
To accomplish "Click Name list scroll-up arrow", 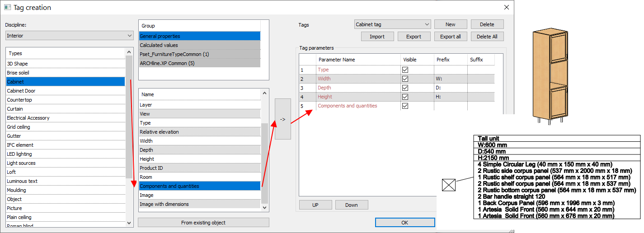I will 265,93.
